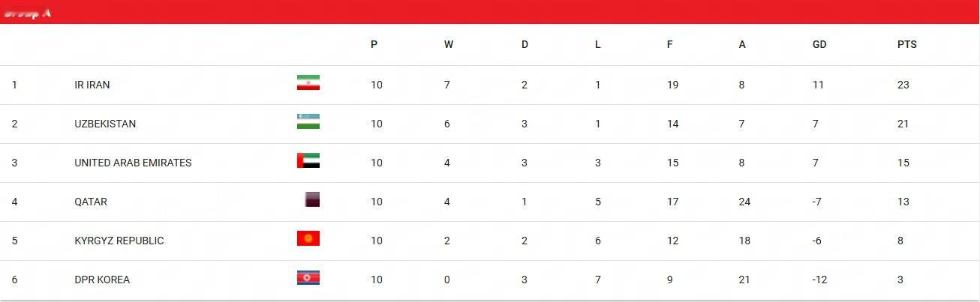Open the KYRGYZ REPUBLIC team name
Image resolution: width=980 pixels, height=302 pixels.
pos(119,241)
